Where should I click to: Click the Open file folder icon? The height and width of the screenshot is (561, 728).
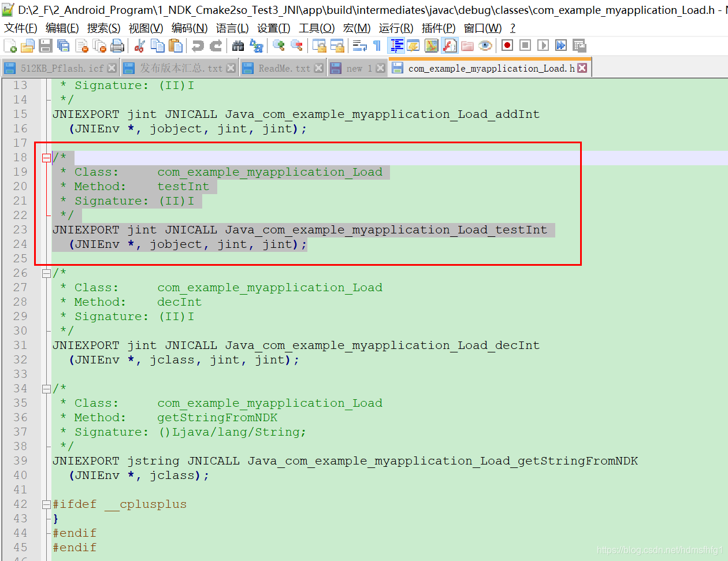click(28, 46)
